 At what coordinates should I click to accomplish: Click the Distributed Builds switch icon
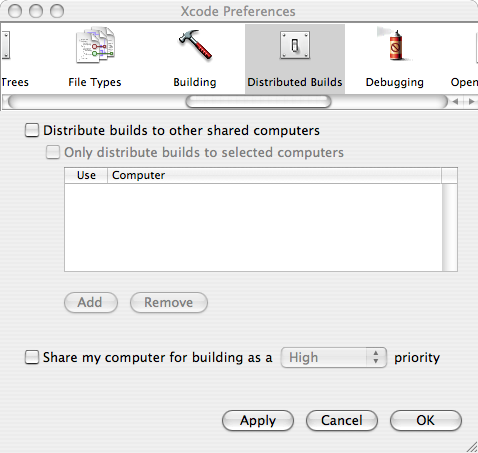point(295,45)
